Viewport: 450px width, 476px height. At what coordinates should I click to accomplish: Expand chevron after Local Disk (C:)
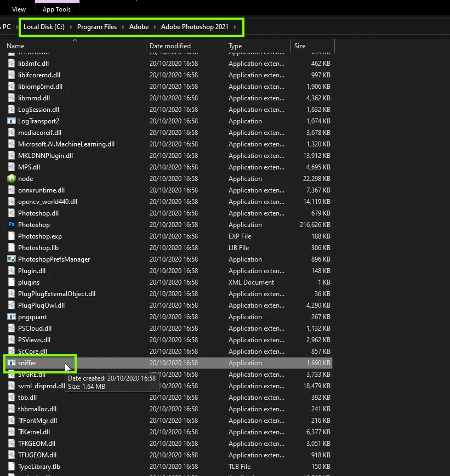click(x=71, y=27)
